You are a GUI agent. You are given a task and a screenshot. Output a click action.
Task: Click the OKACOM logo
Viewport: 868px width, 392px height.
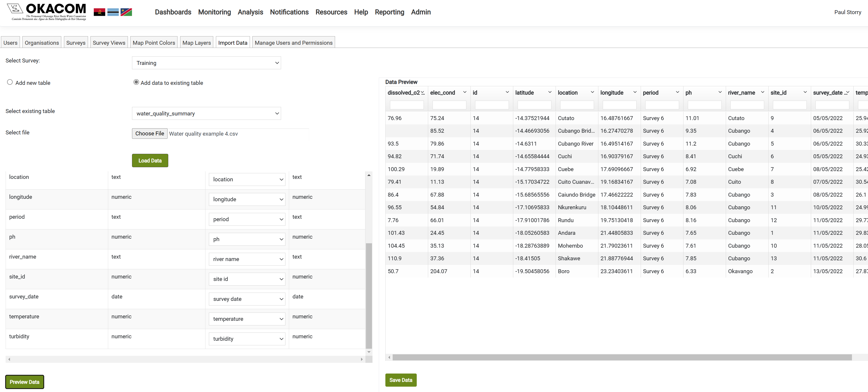(46, 12)
